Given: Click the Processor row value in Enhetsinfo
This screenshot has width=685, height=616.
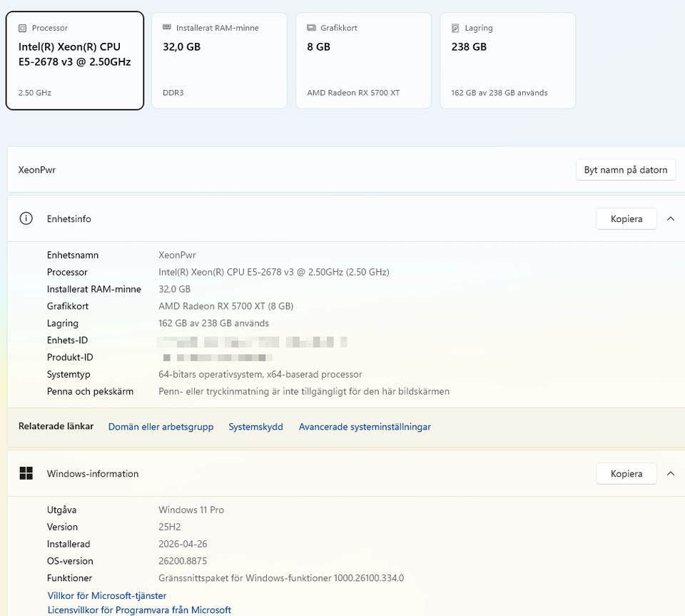Looking at the screenshot, I should tap(274, 272).
